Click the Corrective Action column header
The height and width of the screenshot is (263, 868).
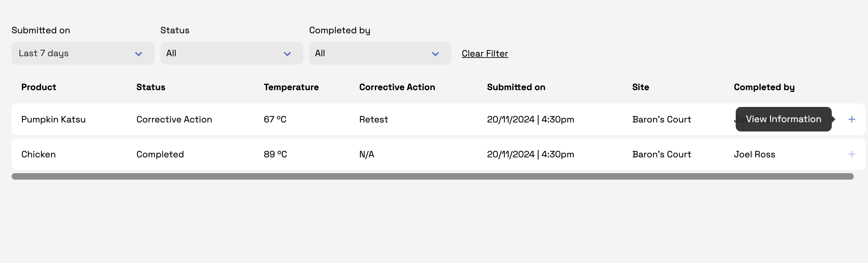coord(397,87)
